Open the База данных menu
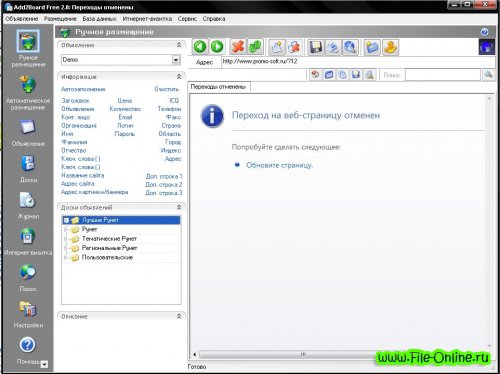 click(100, 19)
